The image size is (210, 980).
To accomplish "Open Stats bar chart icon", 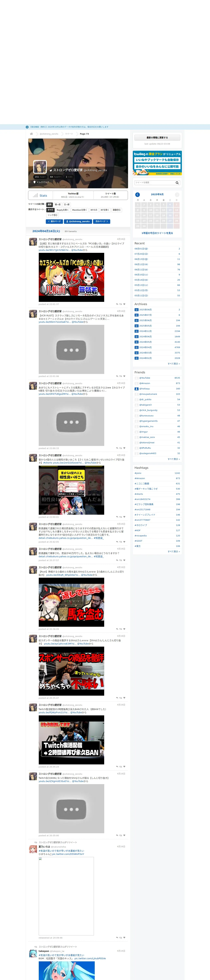I will coord(35,196).
